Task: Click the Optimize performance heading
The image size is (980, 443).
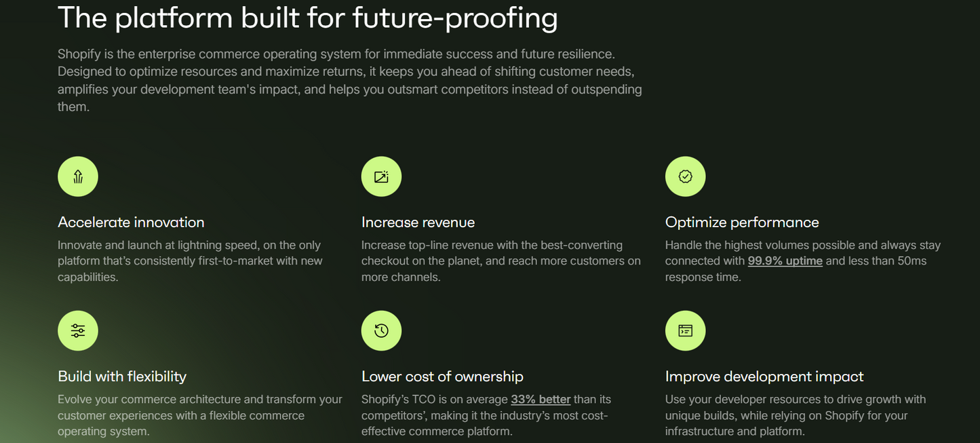Action: click(x=742, y=223)
